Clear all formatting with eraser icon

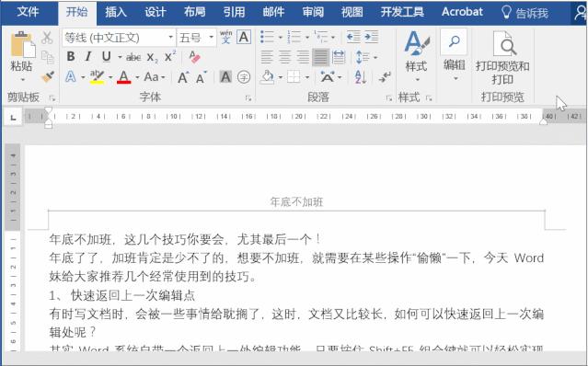click(194, 57)
